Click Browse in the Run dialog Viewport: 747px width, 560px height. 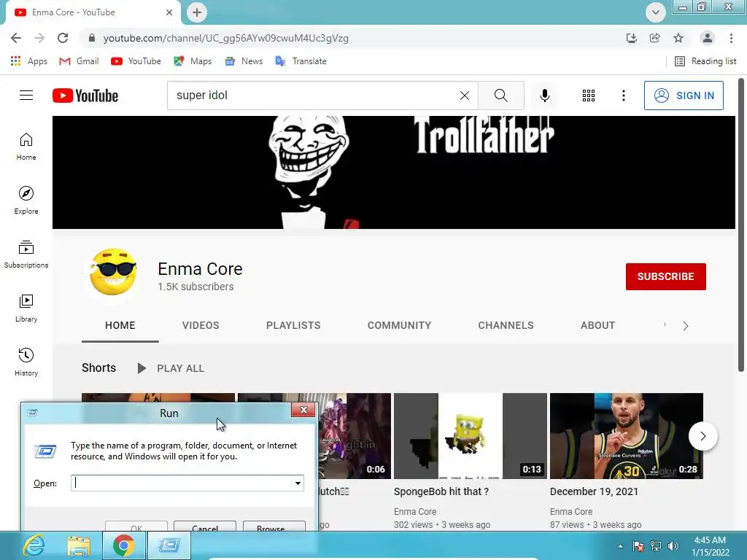[x=274, y=526]
